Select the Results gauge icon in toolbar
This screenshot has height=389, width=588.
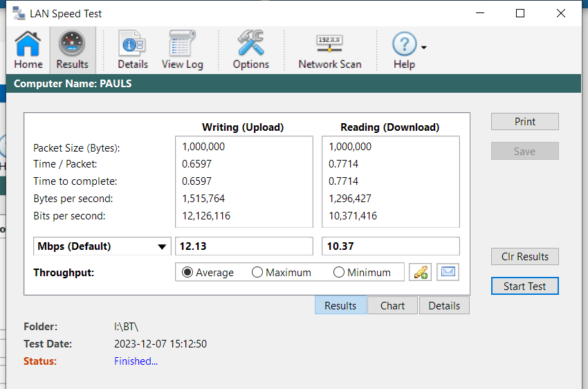(x=72, y=50)
